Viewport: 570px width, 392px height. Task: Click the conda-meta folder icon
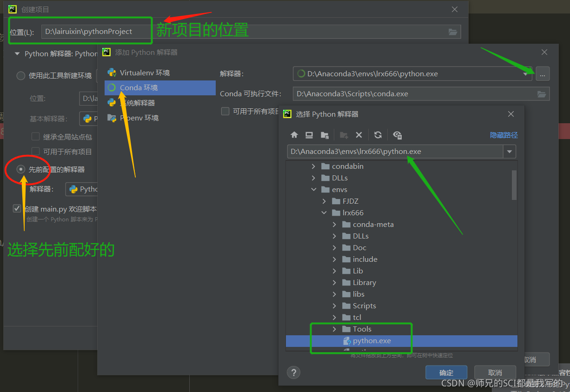(346, 224)
